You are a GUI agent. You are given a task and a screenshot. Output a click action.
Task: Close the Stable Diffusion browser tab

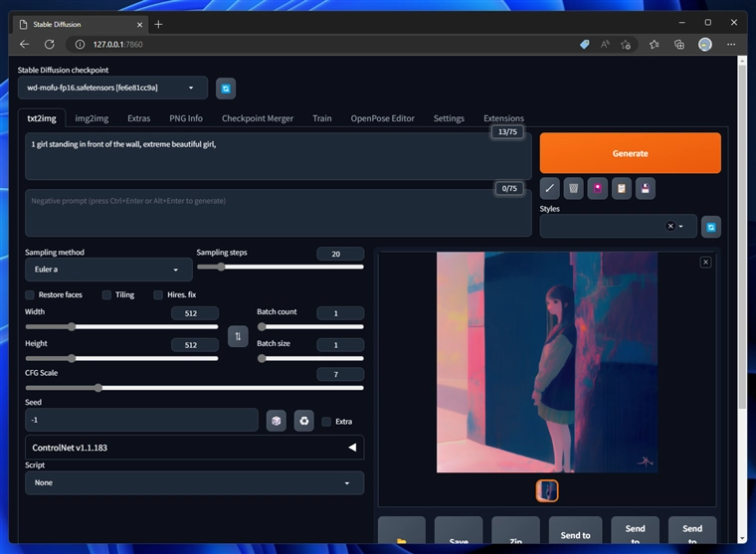[x=140, y=24]
